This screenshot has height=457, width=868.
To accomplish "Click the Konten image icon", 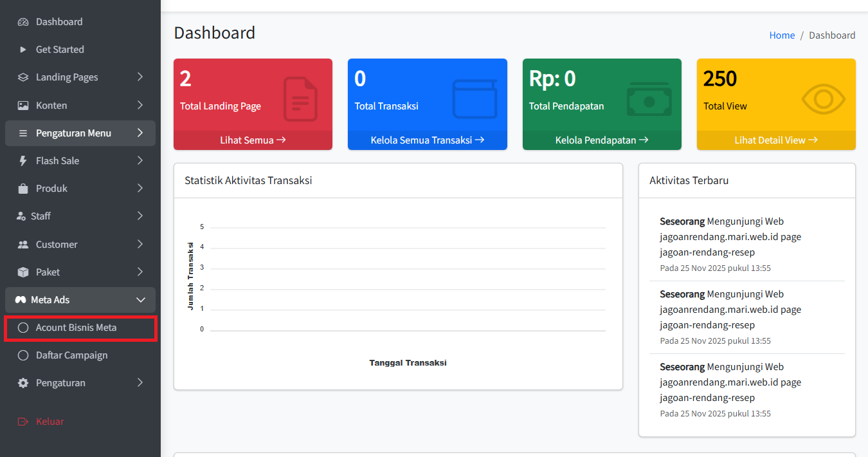I will coord(23,106).
